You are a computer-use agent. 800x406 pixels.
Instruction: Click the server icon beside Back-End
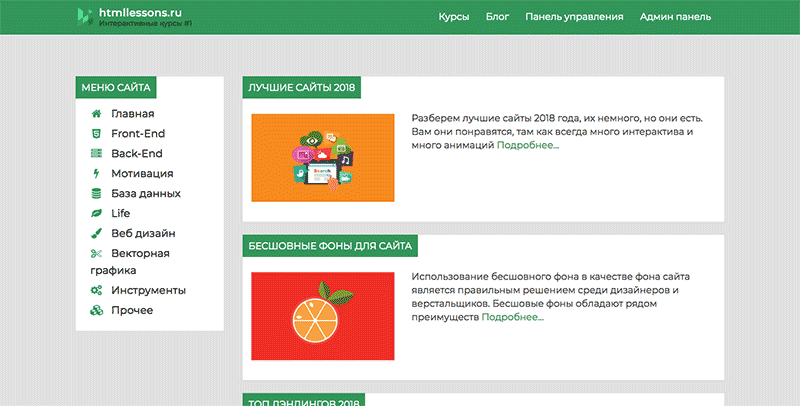pos(96,154)
